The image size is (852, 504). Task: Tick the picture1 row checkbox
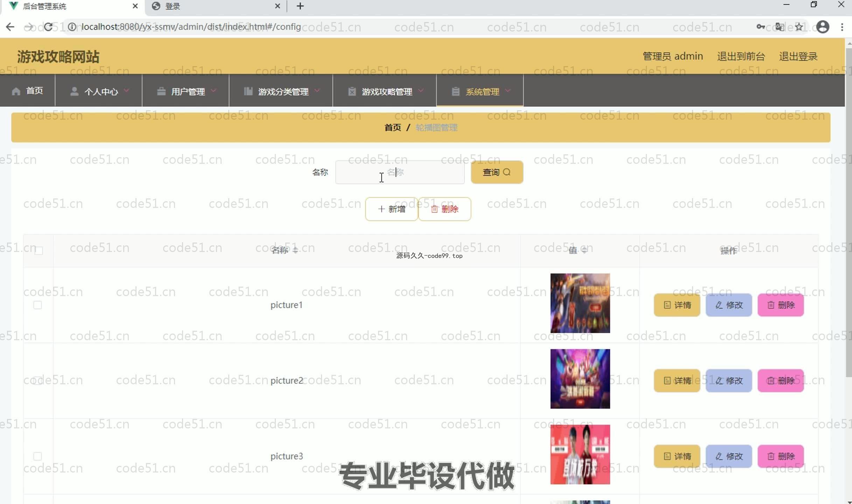pyautogui.click(x=38, y=305)
